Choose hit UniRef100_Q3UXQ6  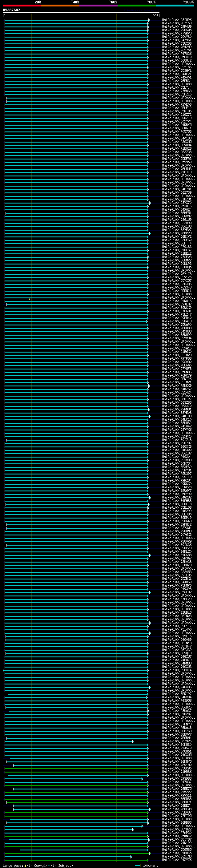click(x=176, y=43)
